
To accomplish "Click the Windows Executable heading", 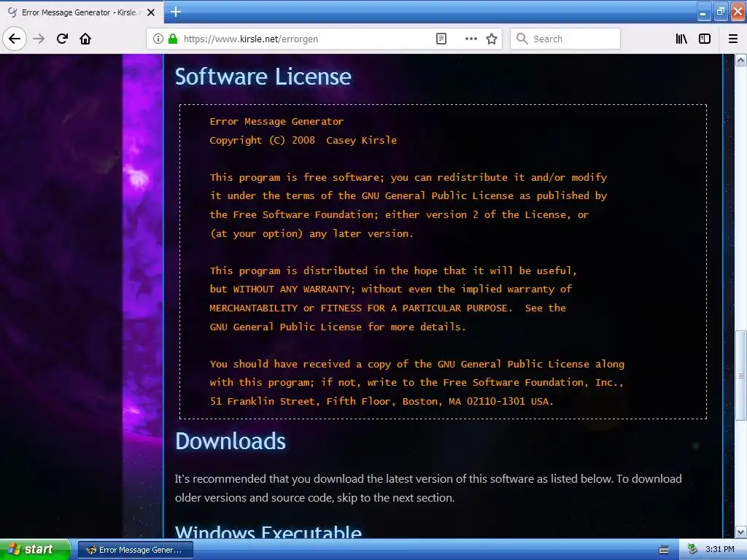I will (x=268, y=531).
